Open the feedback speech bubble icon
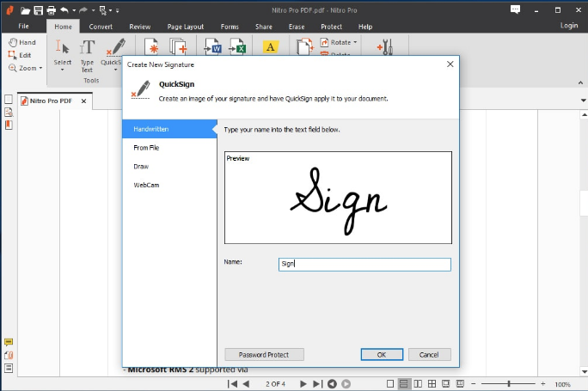The height and width of the screenshot is (391, 588). [515, 9]
